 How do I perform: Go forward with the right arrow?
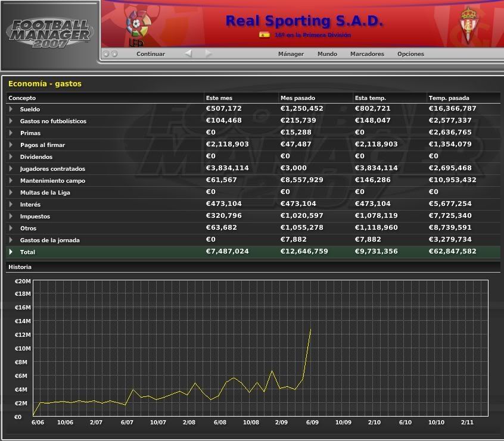pyautogui.click(x=209, y=54)
